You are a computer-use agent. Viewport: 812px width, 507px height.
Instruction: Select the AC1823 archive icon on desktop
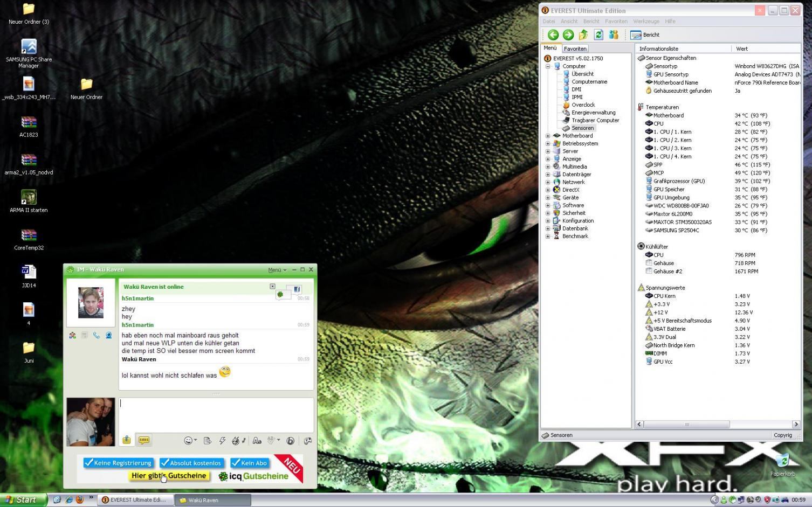click(x=29, y=126)
